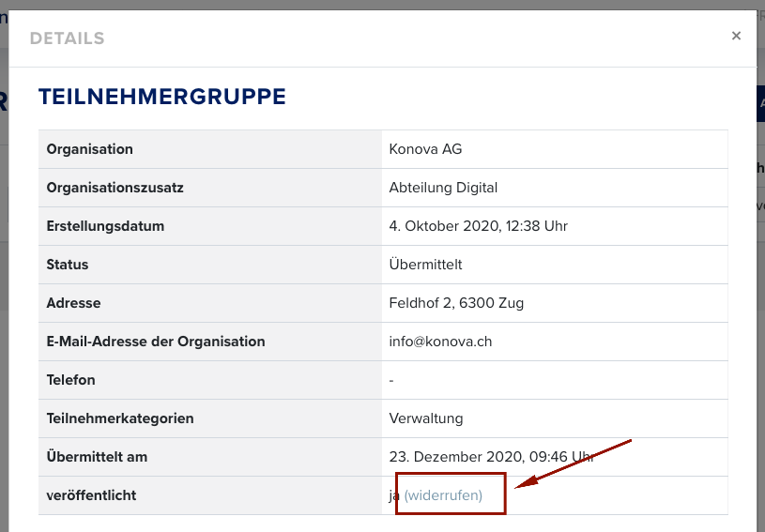Click the Übermittelt am label
The image size is (765, 532).
97,457
